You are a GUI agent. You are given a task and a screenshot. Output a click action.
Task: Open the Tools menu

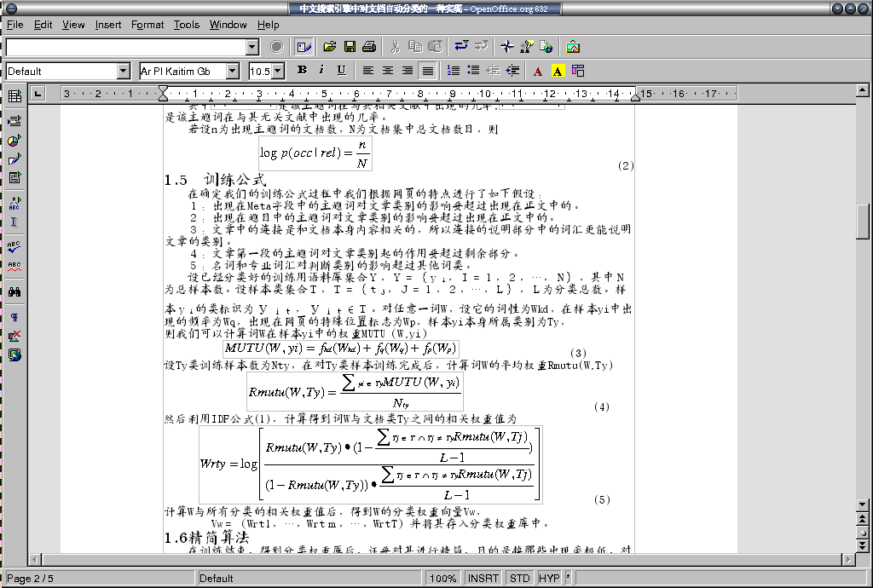coord(187,25)
